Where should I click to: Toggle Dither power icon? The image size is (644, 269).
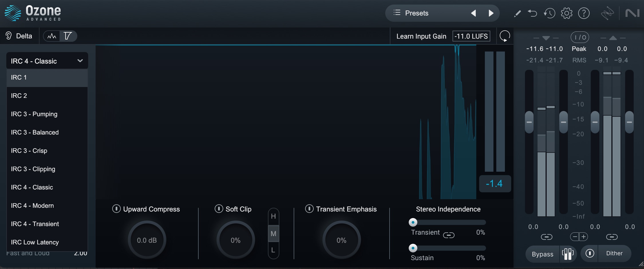(590, 254)
